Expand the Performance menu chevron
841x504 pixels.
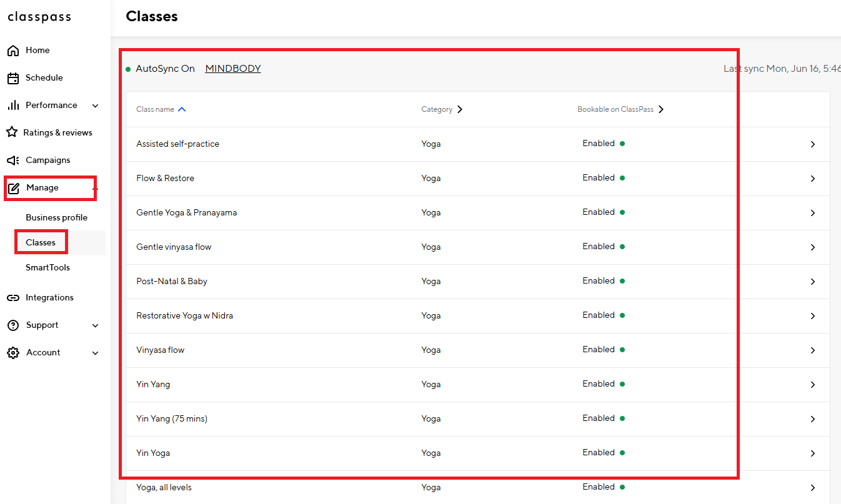coord(96,106)
